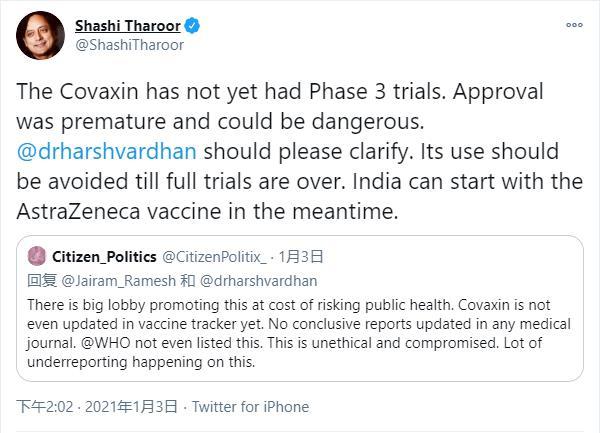Click the 回复 label in quoted tweet
600x433 pixels.
[42, 279]
